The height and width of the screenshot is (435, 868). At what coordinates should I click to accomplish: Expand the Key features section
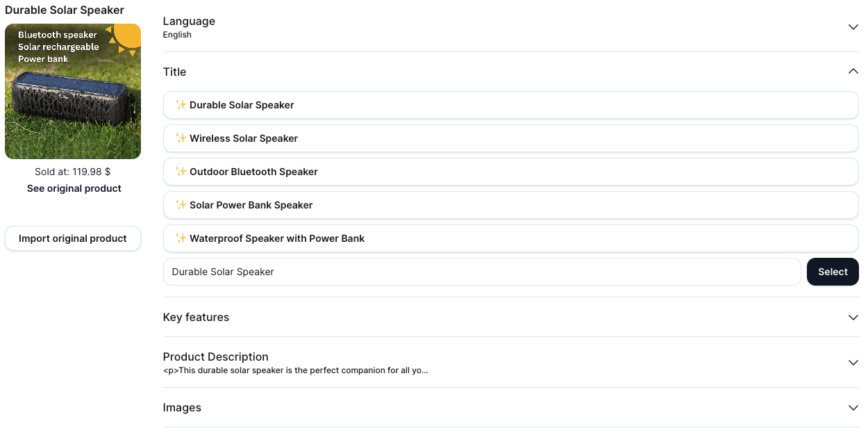coord(853,318)
